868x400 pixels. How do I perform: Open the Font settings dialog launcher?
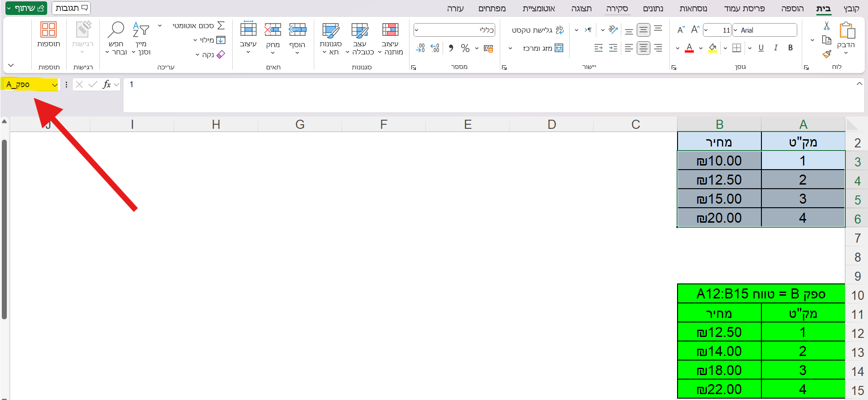click(x=674, y=68)
